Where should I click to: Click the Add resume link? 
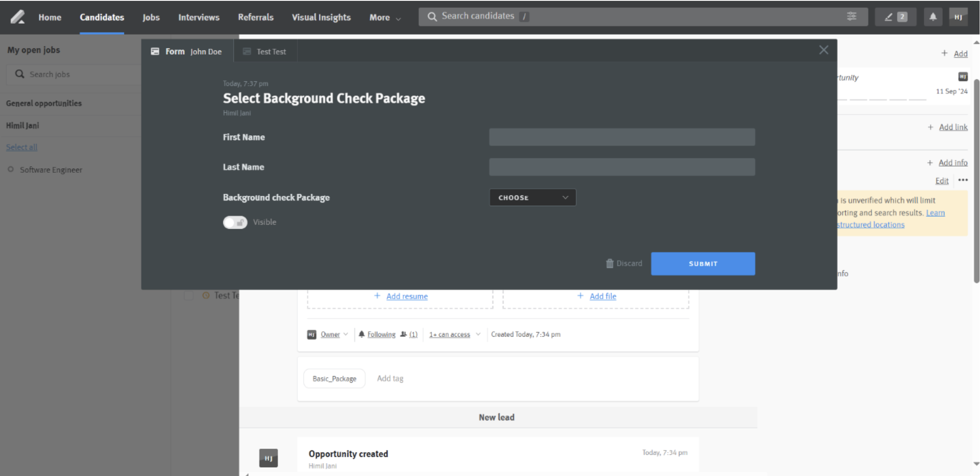[407, 296]
